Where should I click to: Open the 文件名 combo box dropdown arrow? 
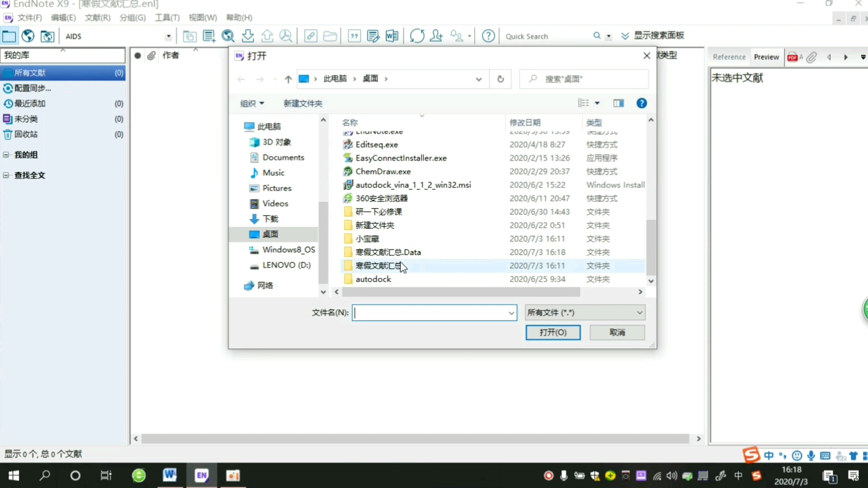pyautogui.click(x=511, y=313)
